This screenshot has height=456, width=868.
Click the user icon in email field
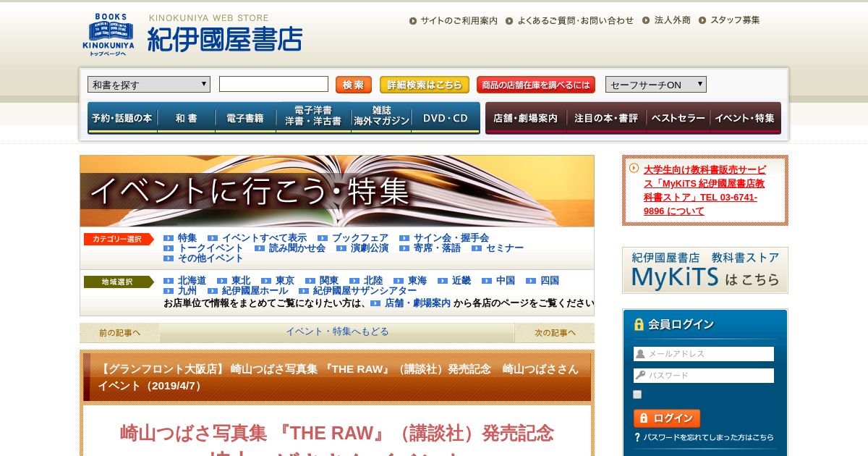point(640,354)
